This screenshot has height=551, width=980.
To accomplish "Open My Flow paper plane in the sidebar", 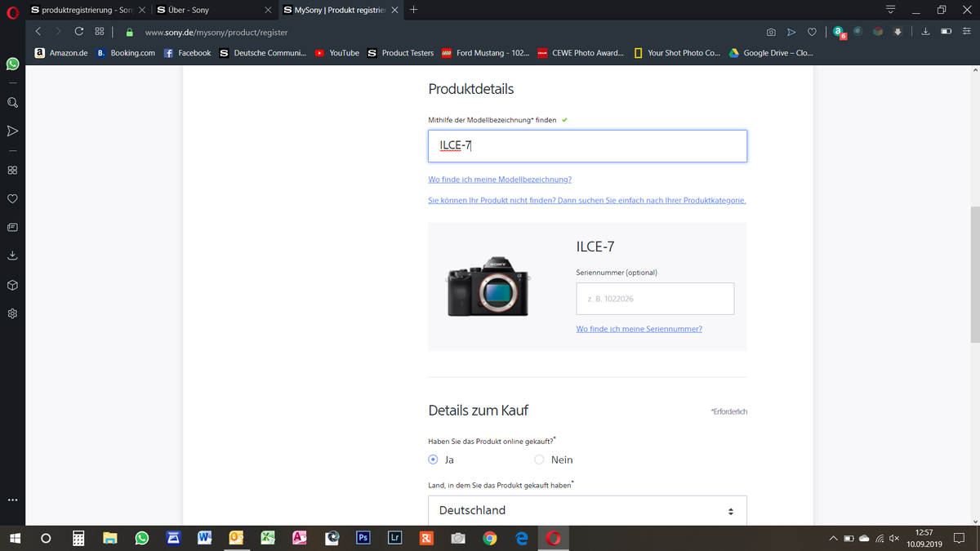I will [11, 131].
